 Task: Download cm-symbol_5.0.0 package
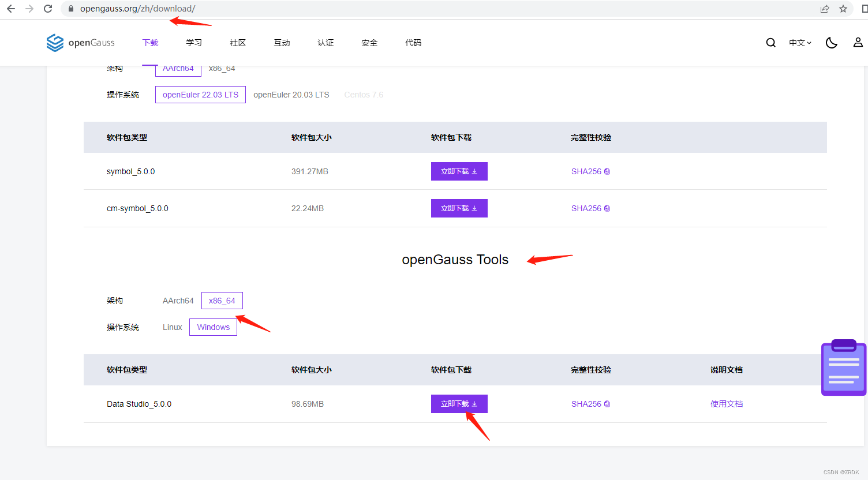[x=459, y=208]
